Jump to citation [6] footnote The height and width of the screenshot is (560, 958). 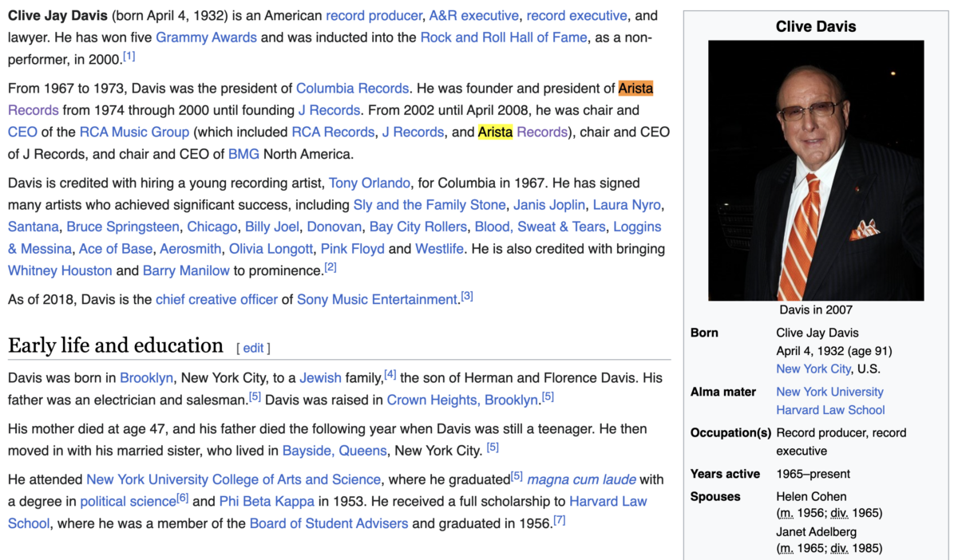point(182,498)
